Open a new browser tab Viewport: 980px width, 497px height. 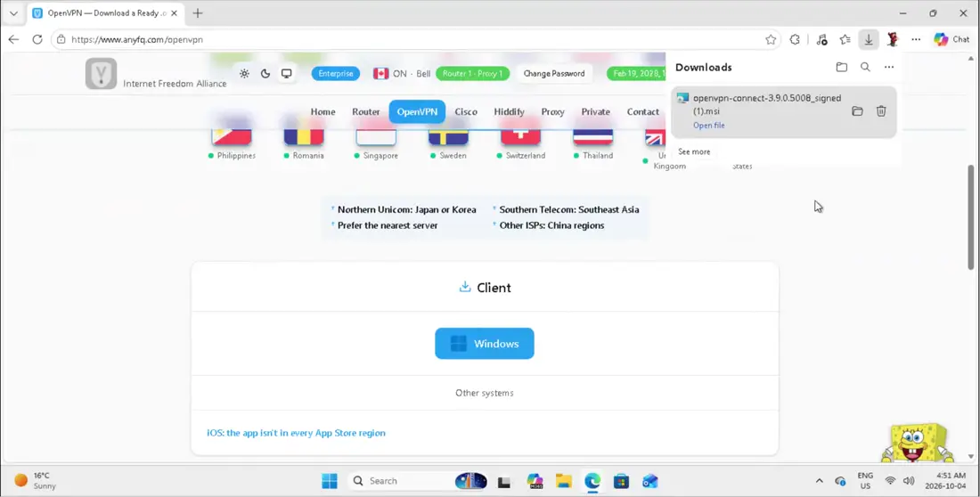198,13
